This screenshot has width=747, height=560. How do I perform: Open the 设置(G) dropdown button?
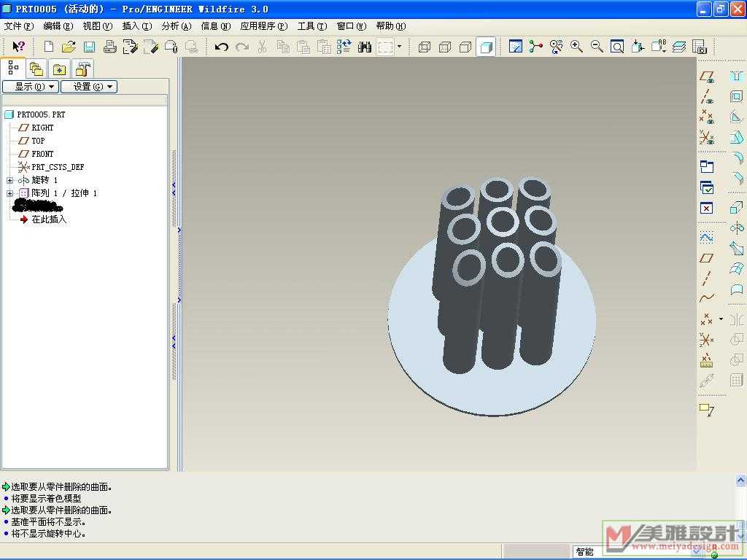pos(89,87)
